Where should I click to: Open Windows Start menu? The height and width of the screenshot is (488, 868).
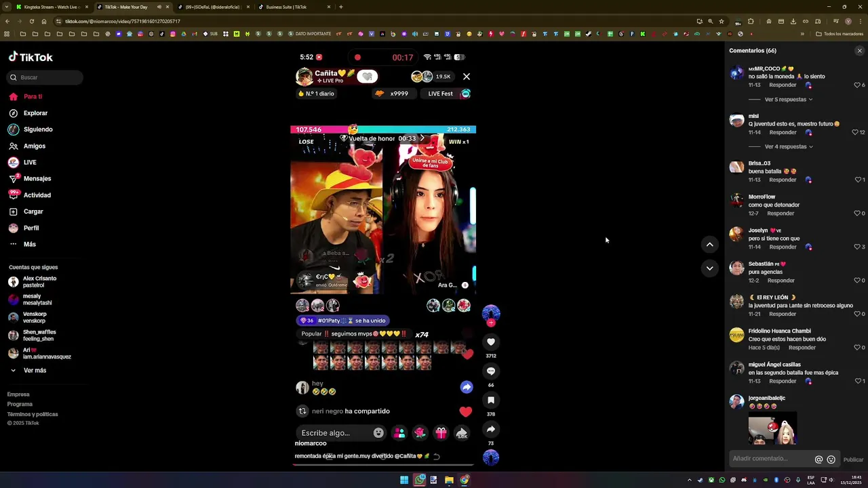tap(404, 480)
